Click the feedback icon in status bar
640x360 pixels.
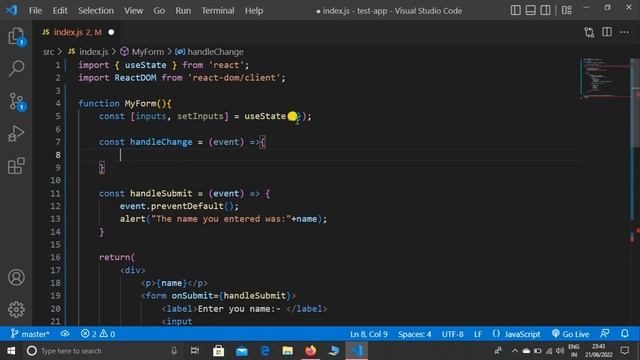(x=605, y=333)
